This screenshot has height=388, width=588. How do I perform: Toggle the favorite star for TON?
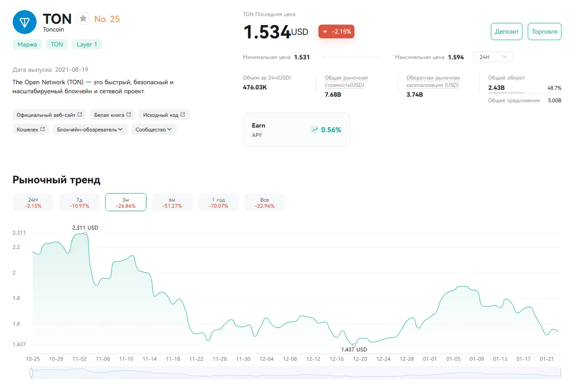83,18
